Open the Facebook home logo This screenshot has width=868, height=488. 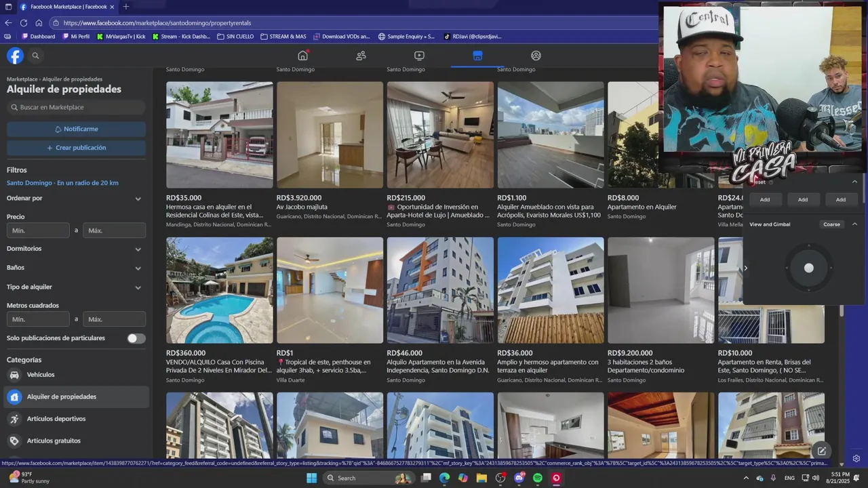click(x=15, y=56)
